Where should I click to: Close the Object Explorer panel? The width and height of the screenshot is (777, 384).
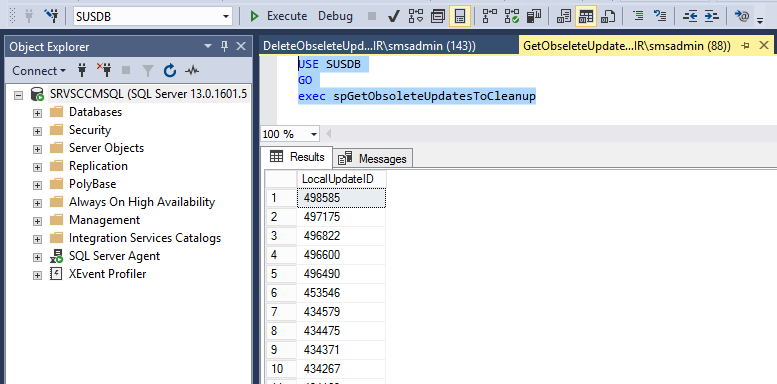[241, 47]
